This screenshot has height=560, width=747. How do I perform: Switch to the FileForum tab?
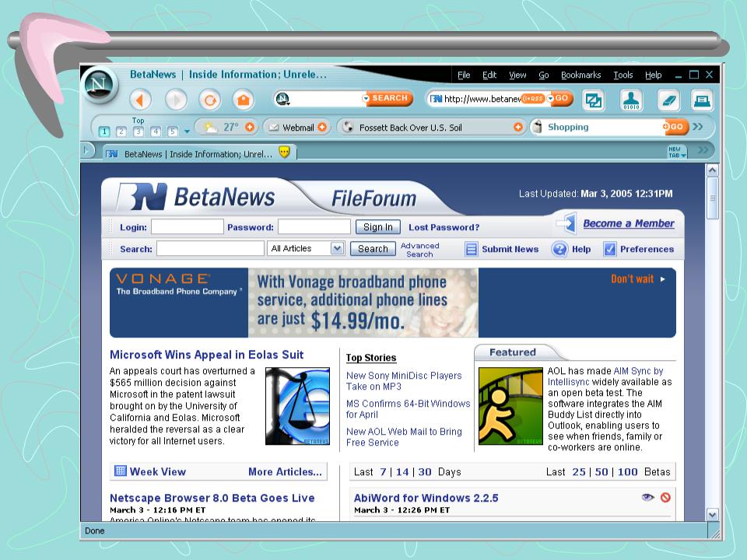coord(373,198)
